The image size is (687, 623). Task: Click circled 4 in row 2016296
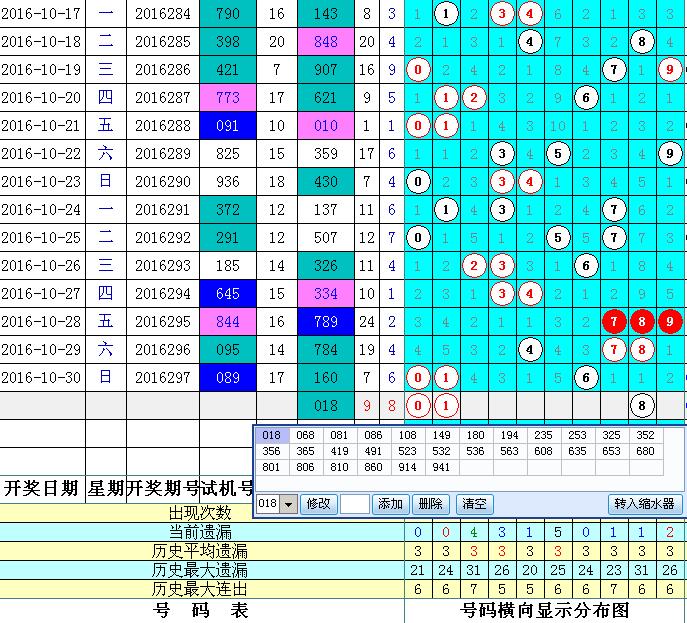(x=530, y=350)
